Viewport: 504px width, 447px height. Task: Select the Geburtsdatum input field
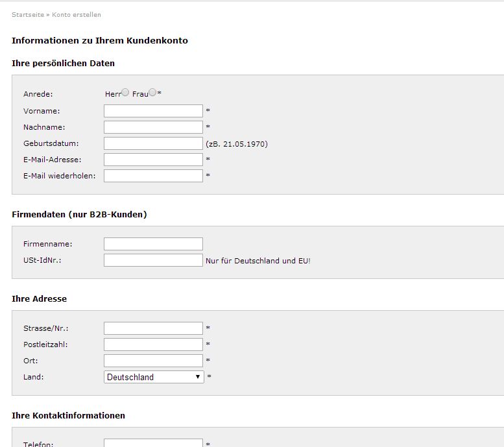(x=153, y=143)
